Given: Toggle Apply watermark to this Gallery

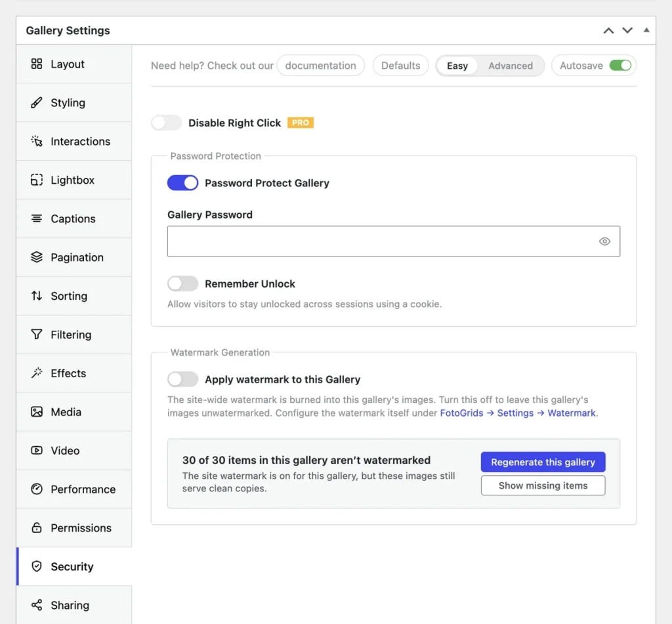Looking at the screenshot, I should tap(182, 379).
